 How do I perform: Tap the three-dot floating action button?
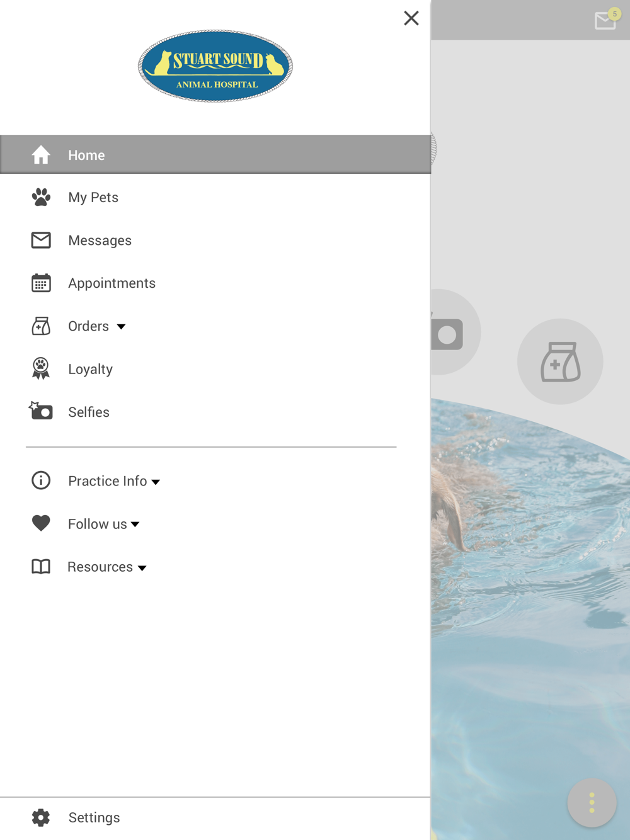click(x=592, y=803)
